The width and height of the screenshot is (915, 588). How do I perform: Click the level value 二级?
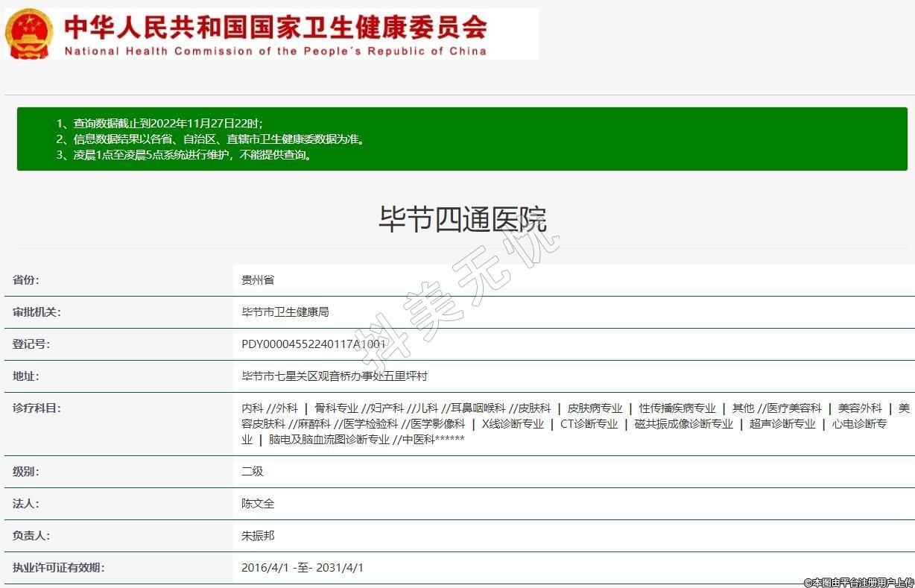[x=253, y=472]
